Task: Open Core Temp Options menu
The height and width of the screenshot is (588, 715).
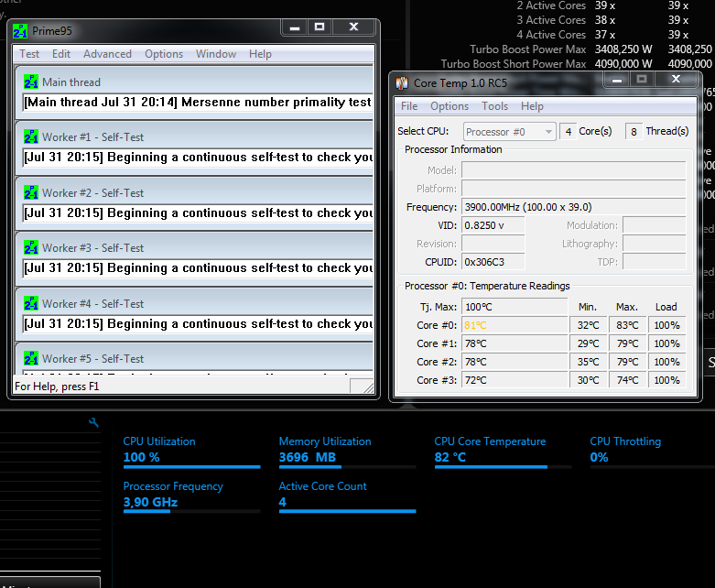Action: pos(450,106)
